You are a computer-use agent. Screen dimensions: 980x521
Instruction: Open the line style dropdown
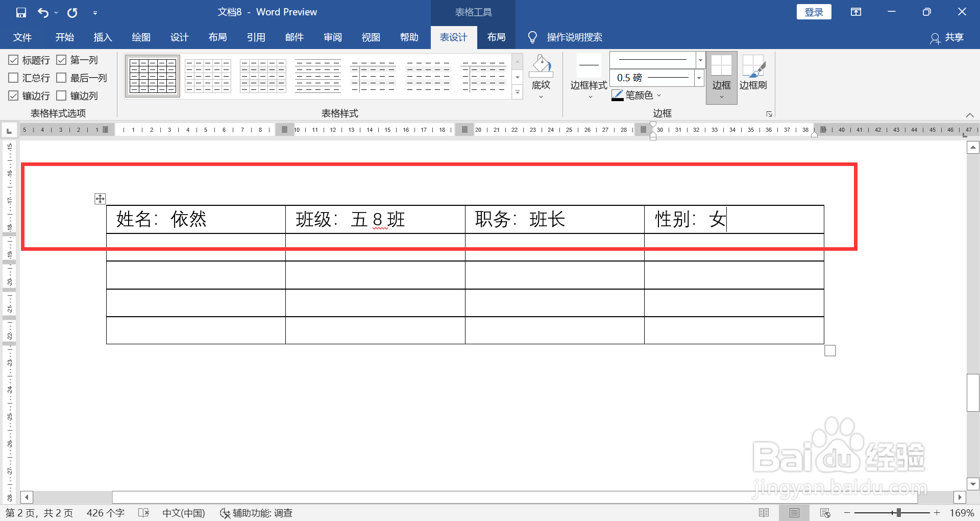click(700, 60)
